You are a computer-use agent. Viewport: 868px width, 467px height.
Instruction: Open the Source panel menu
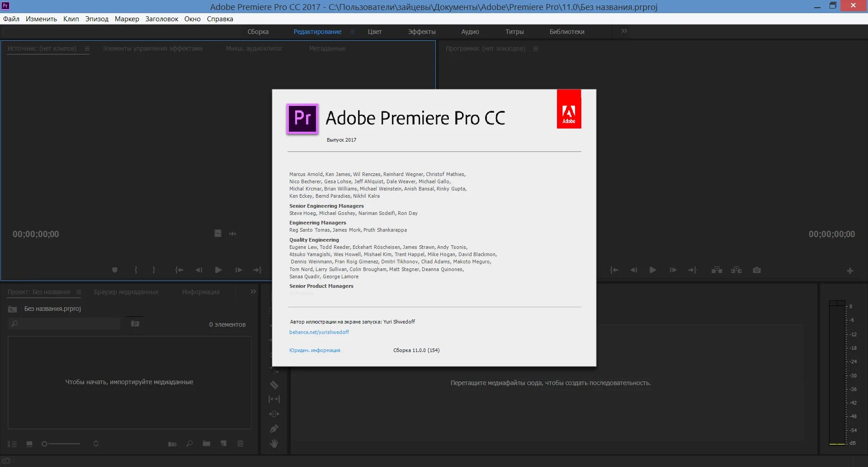[87, 48]
